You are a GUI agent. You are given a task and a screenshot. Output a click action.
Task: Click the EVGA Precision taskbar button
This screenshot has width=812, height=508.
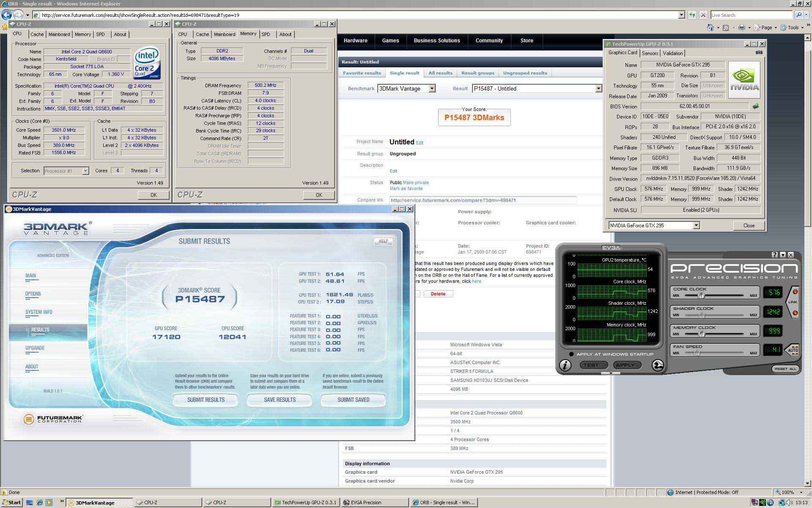point(374,502)
